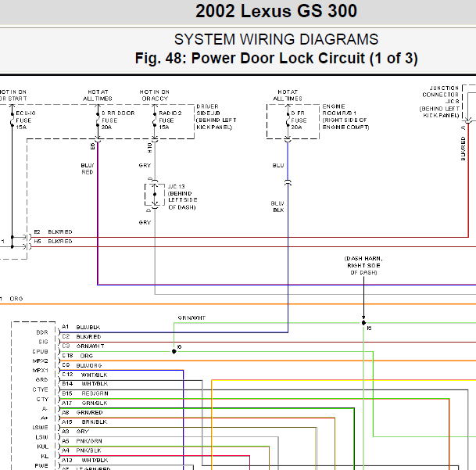Click 'HOT AT ALL TIMES' above D FR fuse
The height and width of the screenshot is (470, 476).
pos(288,95)
